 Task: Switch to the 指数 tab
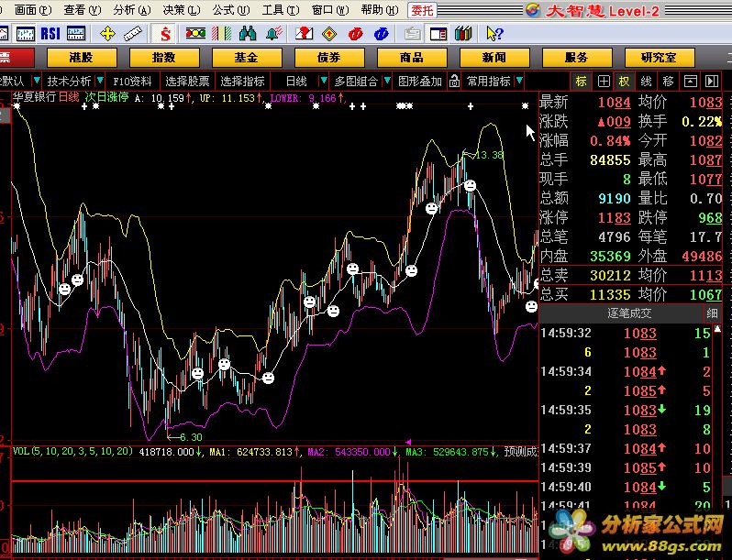click(164, 58)
